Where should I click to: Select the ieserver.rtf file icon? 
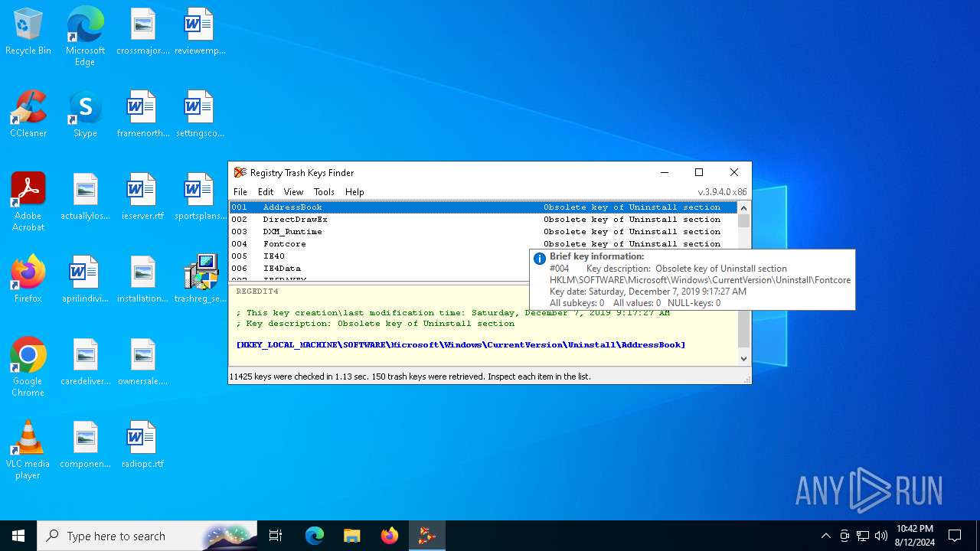(142, 197)
